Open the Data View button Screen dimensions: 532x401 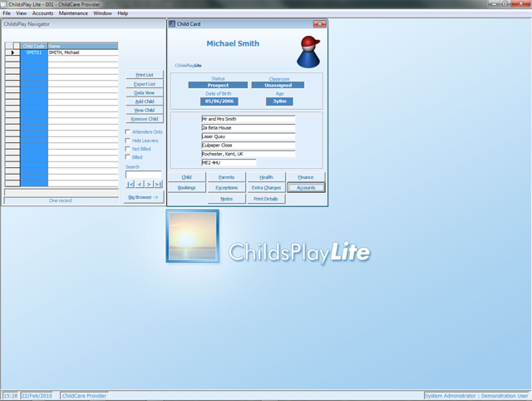click(x=145, y=92)
